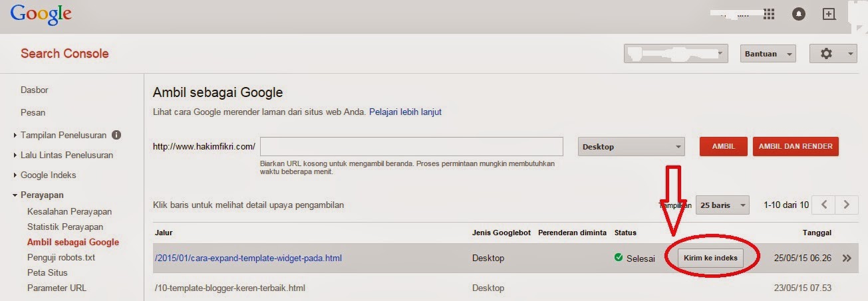
Task: Click the AMBIL button
Action: tap(724, 147)
